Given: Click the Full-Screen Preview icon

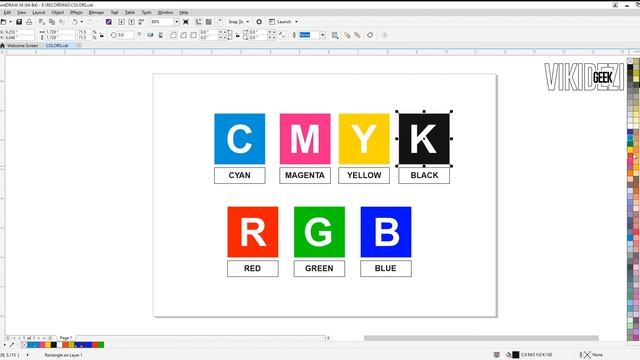Looking at the screenshot, I should coord(186,22).
